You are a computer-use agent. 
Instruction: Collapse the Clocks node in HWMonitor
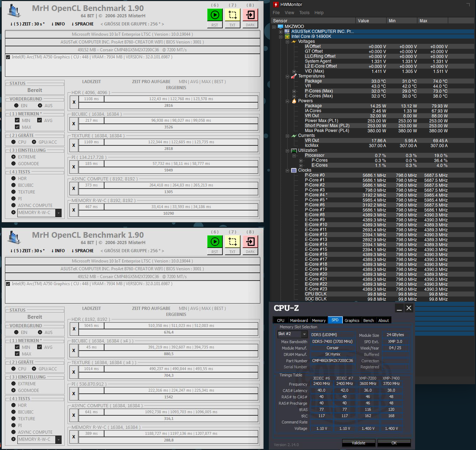pos(287,170)
